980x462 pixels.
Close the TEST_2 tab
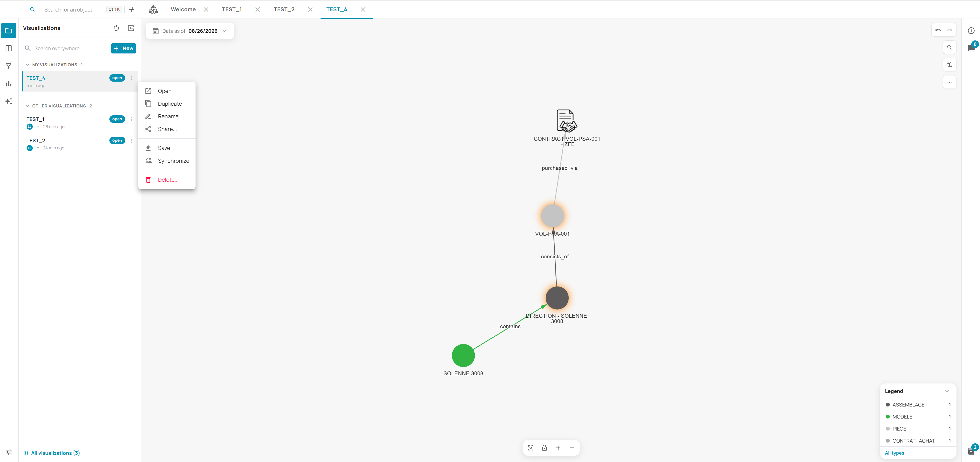[x=310, y=9]
